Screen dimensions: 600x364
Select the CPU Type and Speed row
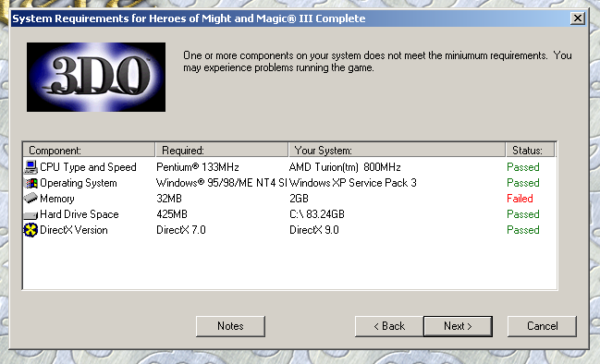coord(289,167)
